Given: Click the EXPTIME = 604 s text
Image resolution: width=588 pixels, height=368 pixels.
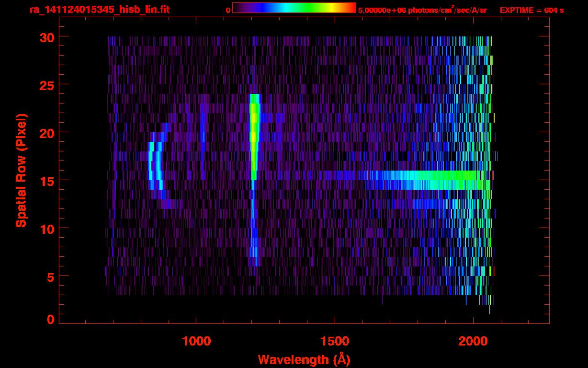Looking at the screenshot, I should [531, 10].
